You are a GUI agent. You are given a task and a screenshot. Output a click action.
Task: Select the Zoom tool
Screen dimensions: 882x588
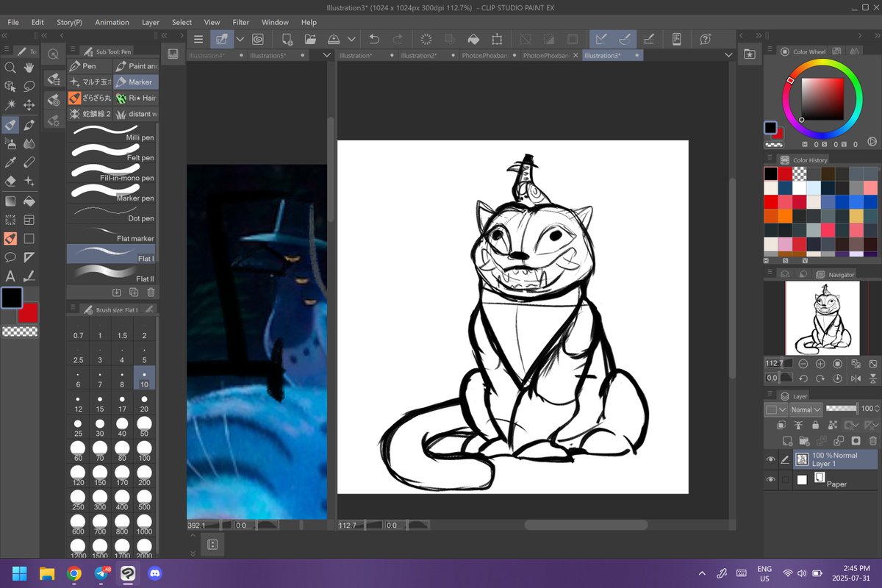(10, 68)
